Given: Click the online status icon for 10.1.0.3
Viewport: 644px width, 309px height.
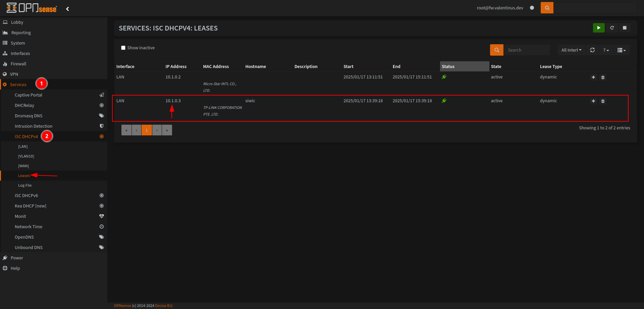Looking at the screenshot, I should [x=444, y=101].
